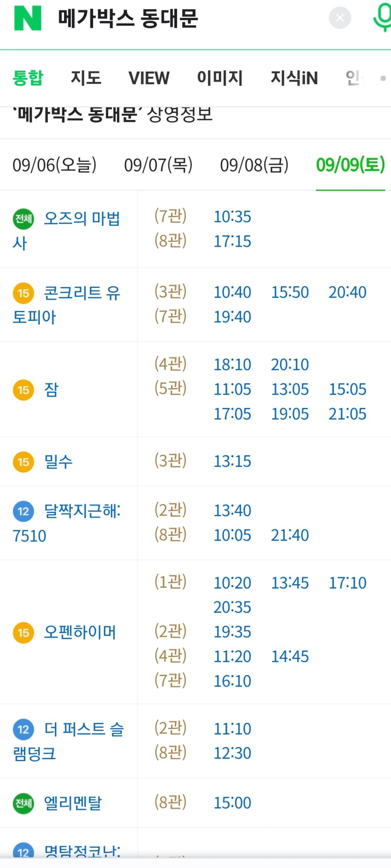
Task: Open the VIEW tab
Action: click(x=149, y=78)
